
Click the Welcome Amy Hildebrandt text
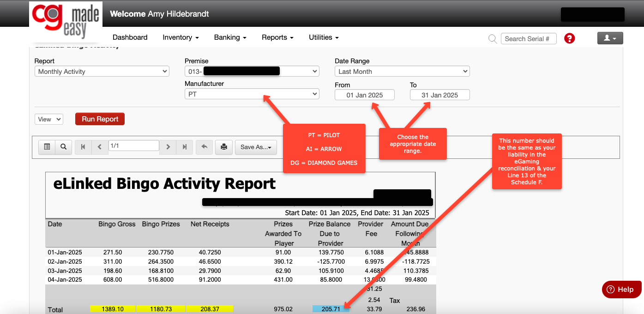[x=159, y=14]
